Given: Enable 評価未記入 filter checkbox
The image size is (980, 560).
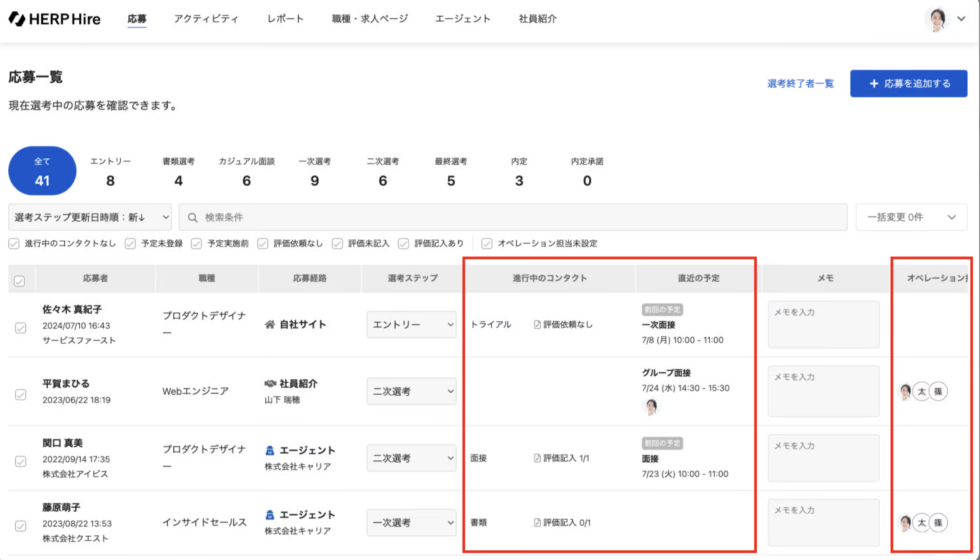Looking at the screenshot, I should 337,244.
